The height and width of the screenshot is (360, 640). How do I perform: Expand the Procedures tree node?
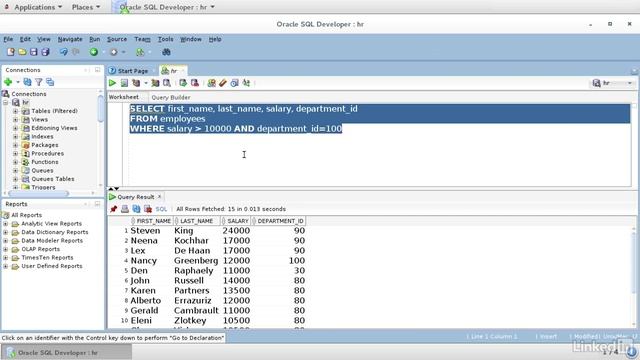click(x=16, y=154)
